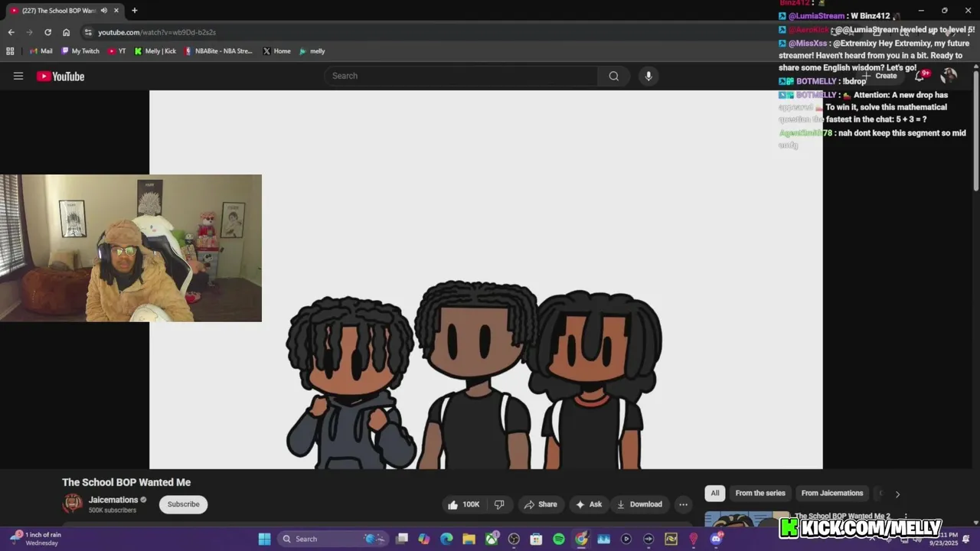Subscribe to Jaicemations channel
The width and height of the screenshot is (980, 551).
click(x=183, y=504)
